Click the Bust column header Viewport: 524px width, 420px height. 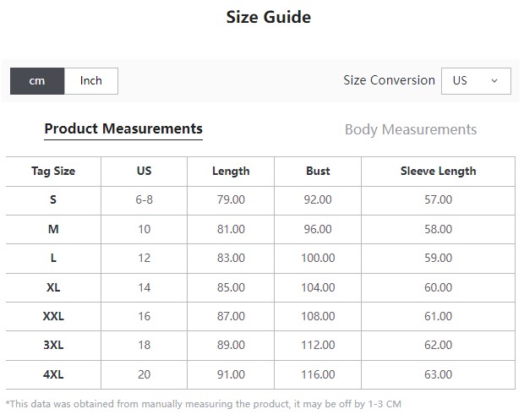pyautogui.click(x=318, y=171)
